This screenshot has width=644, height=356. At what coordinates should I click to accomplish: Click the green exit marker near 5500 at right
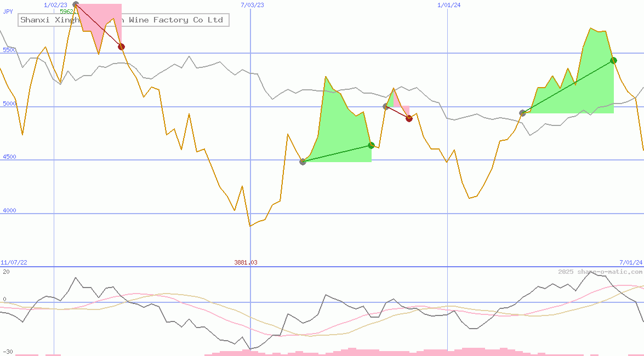[x=613, y=60]
